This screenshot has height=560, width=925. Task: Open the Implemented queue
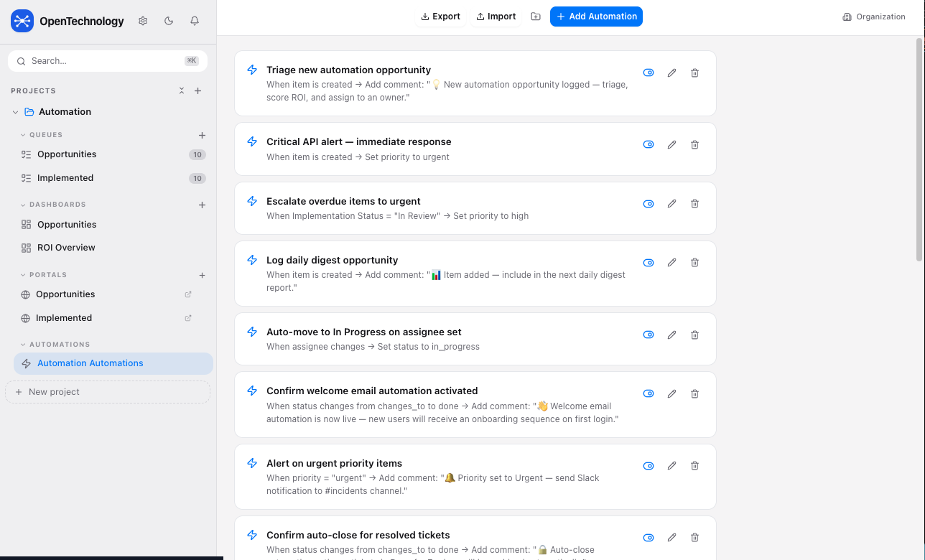(x=113, y=178)
